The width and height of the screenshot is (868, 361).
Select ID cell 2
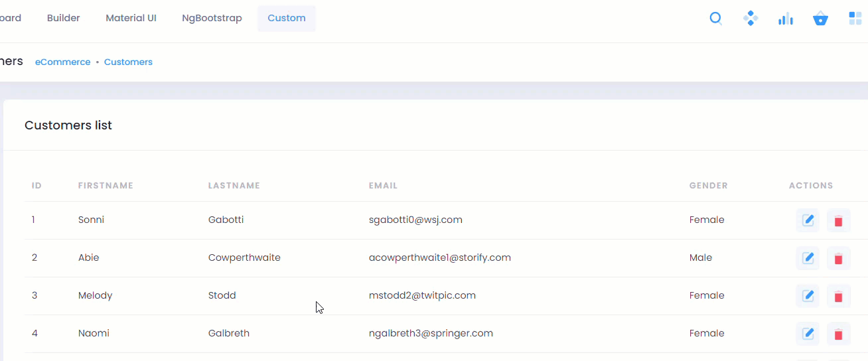(x=35, y=257)
